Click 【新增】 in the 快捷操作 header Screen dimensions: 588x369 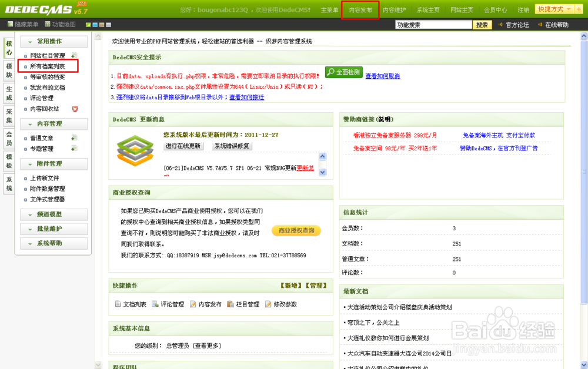pos(290,286)
